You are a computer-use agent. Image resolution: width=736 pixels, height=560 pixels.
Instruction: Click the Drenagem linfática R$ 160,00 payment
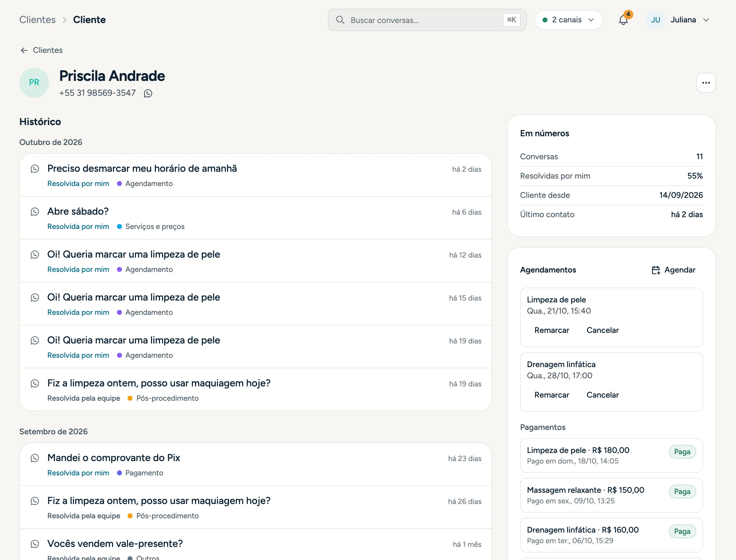[611, 535]
